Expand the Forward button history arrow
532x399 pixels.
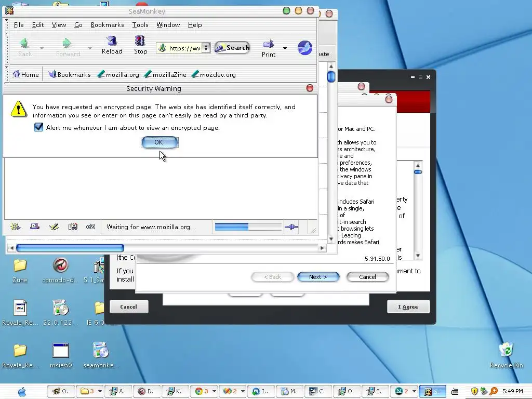tap(90, 48)
